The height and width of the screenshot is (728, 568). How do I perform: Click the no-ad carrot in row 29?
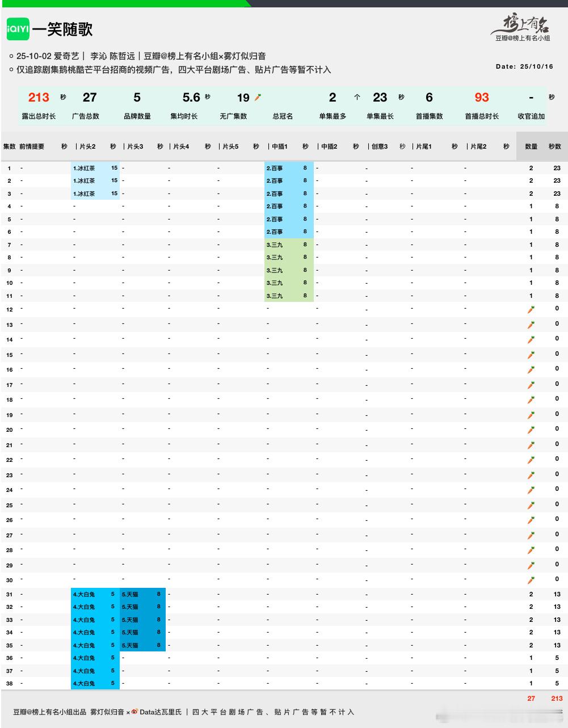pos(531,565)
